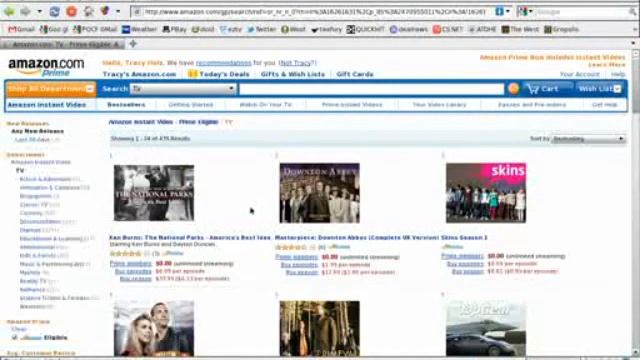Select Animation & Cartoons genre in sidebar
Image resolution: width=640 pixels, height=360 pixels.
click(x=50, y=188)
